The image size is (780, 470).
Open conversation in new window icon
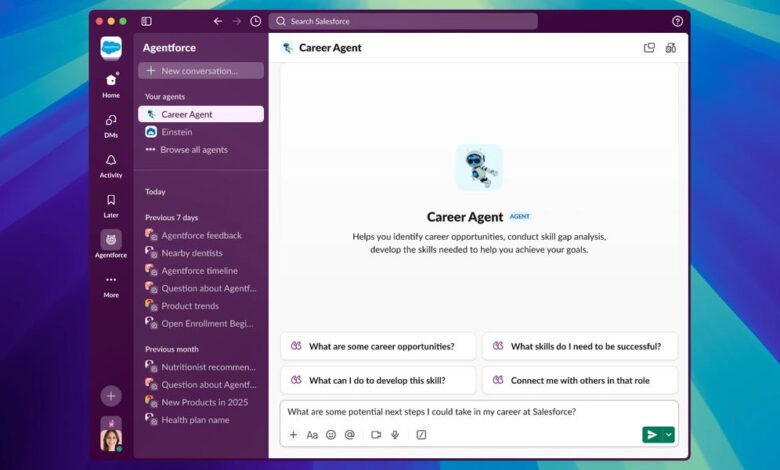pyautogui.click(x=649, y=48)
